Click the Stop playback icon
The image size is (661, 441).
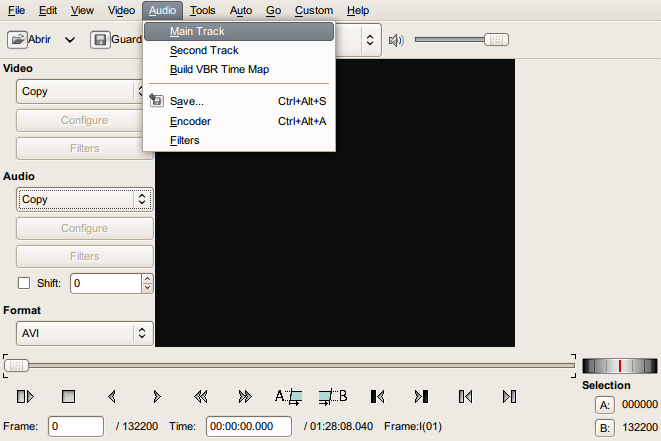tap(68, 397)
